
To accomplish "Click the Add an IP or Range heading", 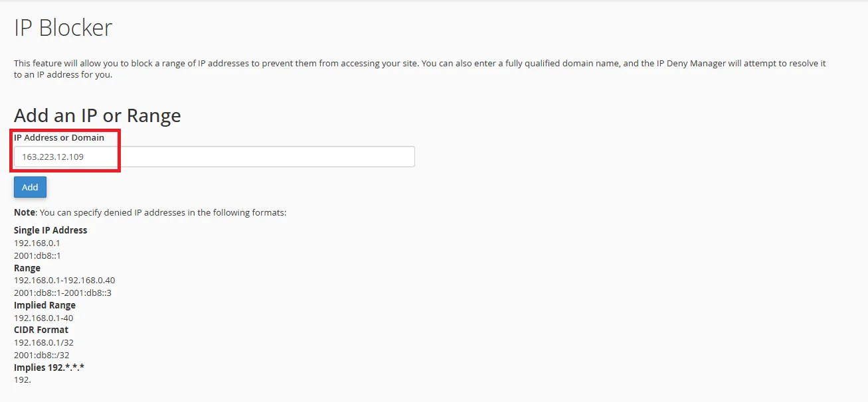I will pyautogui.click(x=98, y=115).
